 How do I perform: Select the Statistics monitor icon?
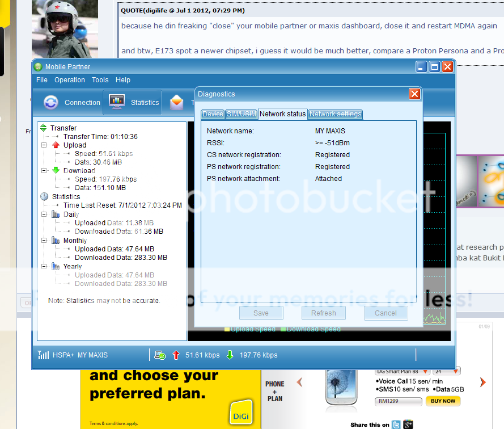pos(117,102)
